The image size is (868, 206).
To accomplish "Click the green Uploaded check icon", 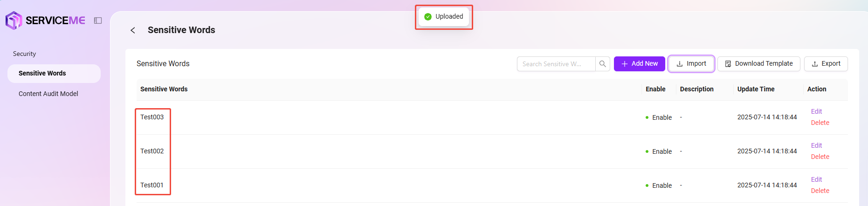I will (428, 17).
